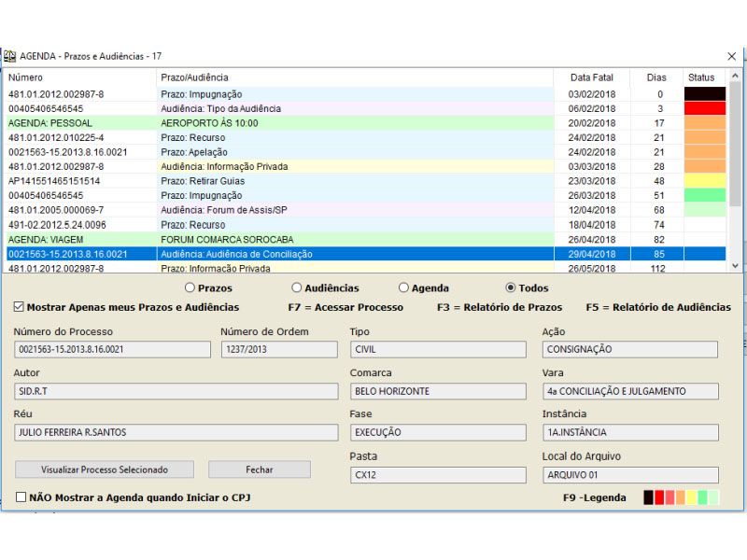Click the Número do Processo field
747x560 pixels.
113,349
